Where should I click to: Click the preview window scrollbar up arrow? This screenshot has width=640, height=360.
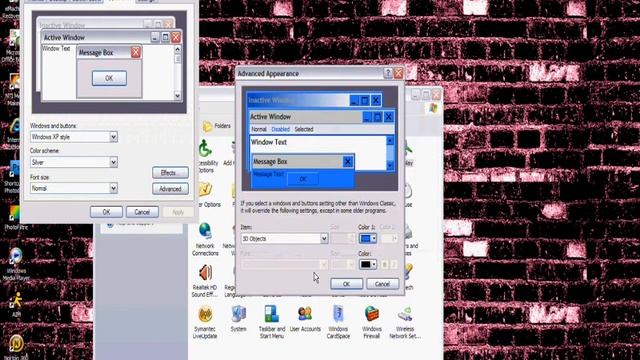pos(390,140)
